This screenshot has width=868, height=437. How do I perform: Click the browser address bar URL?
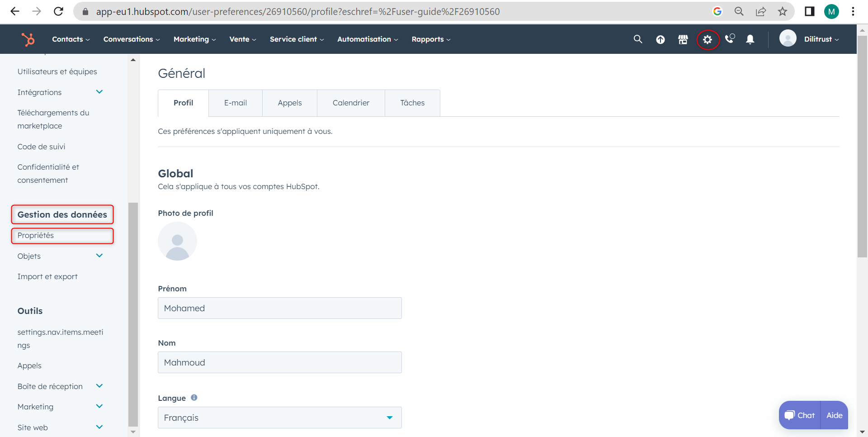pos(298,11)
